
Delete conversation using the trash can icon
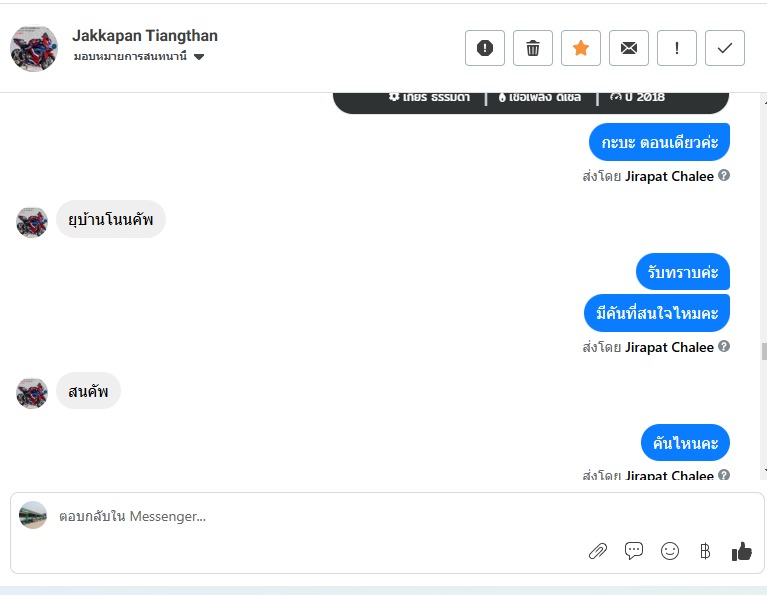[533, 48]
